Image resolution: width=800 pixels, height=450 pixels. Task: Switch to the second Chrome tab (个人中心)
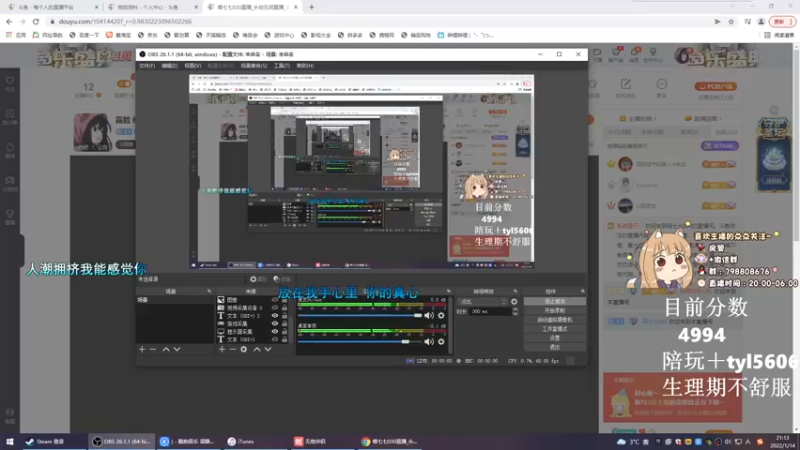point(152,7)
